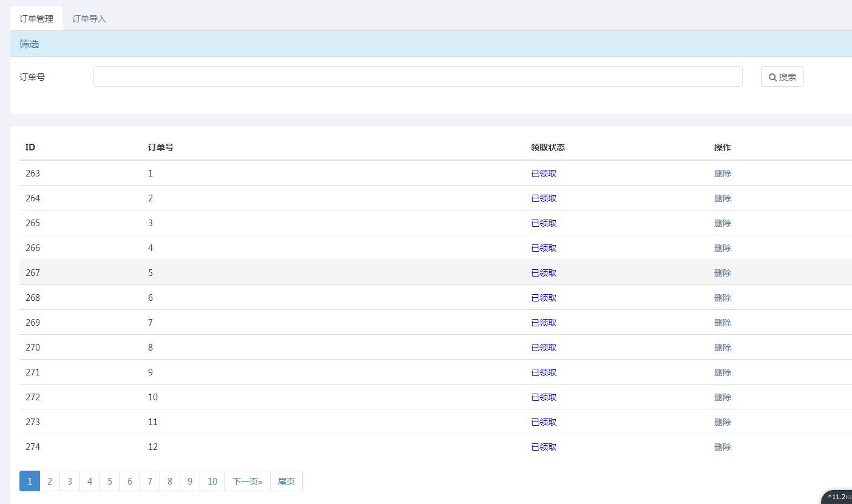Go to pagination page 5
This screenshot has height=504, width=852.
coord(110,481)
